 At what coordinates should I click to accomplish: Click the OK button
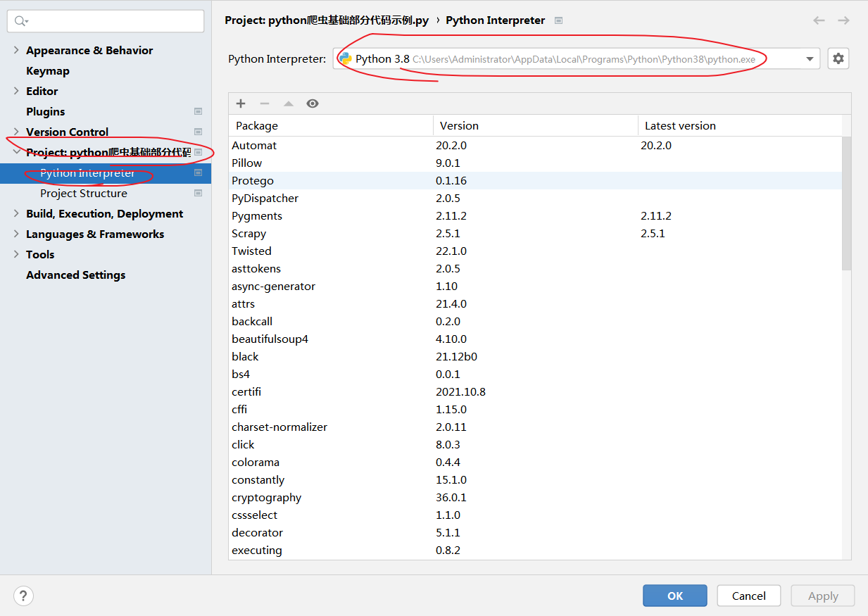(674, 596)
